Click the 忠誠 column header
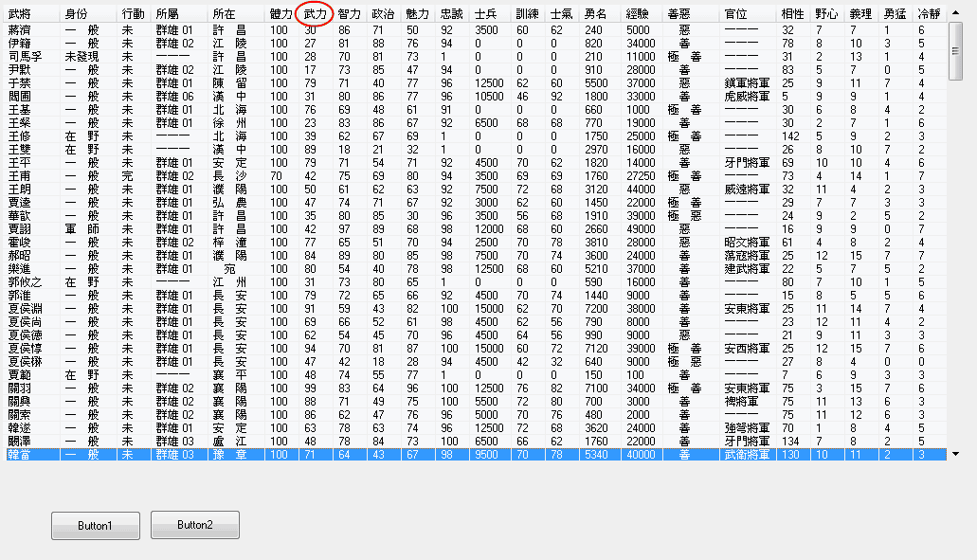 click(x=452, y=14)
